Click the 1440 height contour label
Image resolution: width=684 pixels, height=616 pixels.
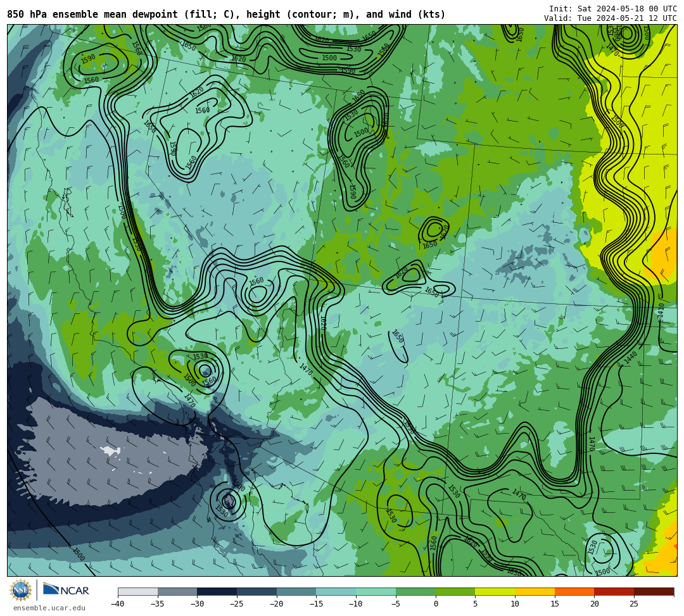[x=631, y=358]
